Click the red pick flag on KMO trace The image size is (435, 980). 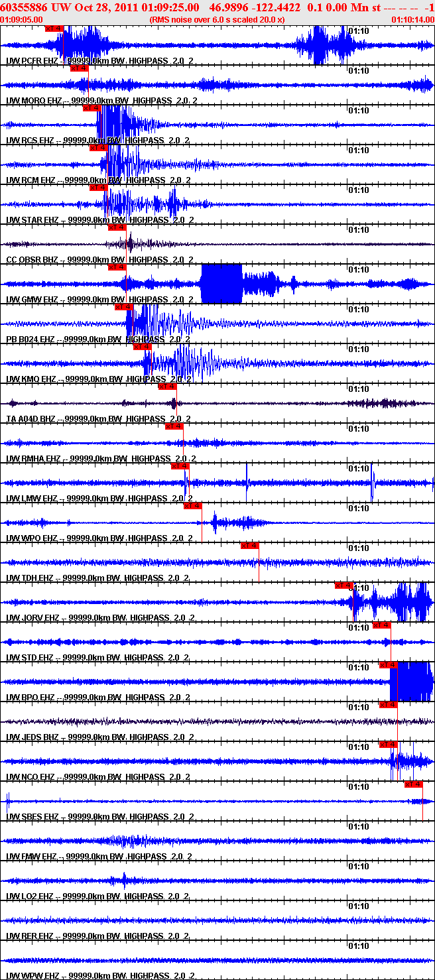pyautogui.click(x=142, y=347)
